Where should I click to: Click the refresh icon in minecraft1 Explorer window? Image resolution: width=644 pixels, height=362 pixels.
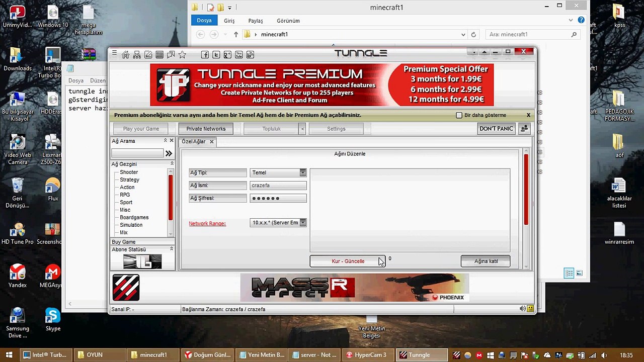pos(473,35)
